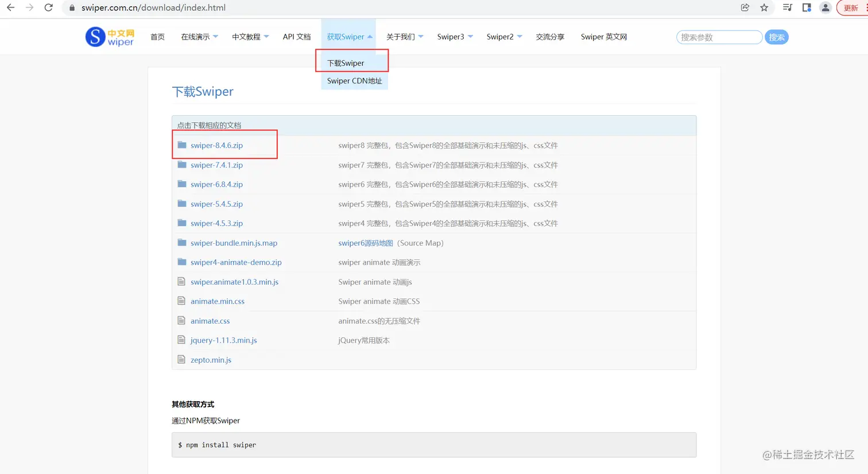Viewport: 868px width, 474px height.
Task: Expand the 中文教程 dropdown menu
Action: point(250,37)
